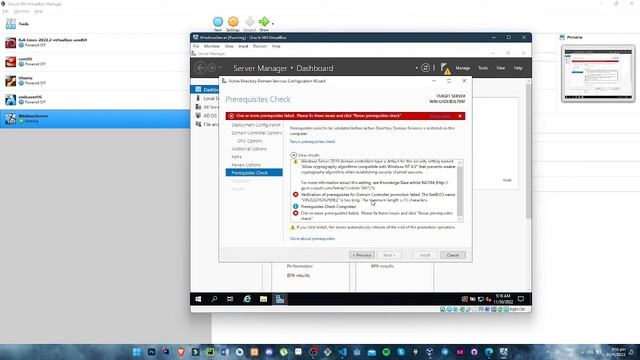Image resolution: width=640 pixels, height=360 pixels.
Task: Click Server Manager vertical scrollbar
Action: pyautogui.click(x=529, y=151)
